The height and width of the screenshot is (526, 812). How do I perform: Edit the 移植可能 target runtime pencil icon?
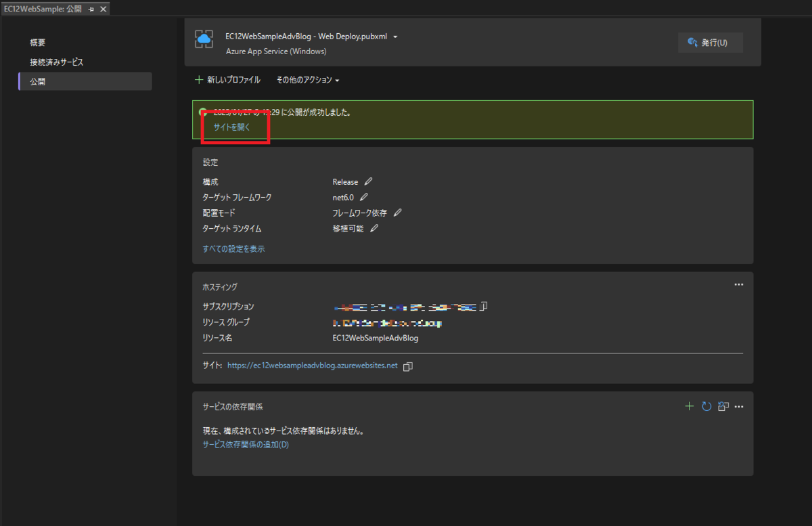click(x=374, y=228)
